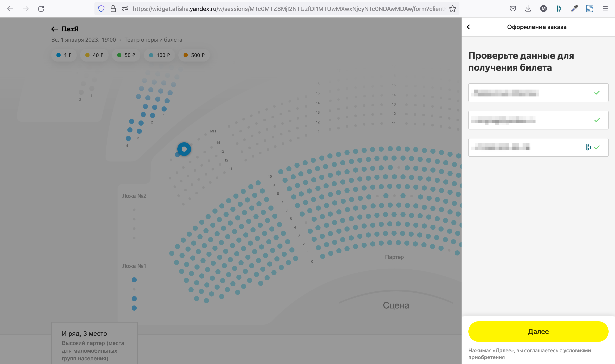Open site permissions icon in address bar
This screenshot has height=364, width=615.
click(x=125, y=9)
